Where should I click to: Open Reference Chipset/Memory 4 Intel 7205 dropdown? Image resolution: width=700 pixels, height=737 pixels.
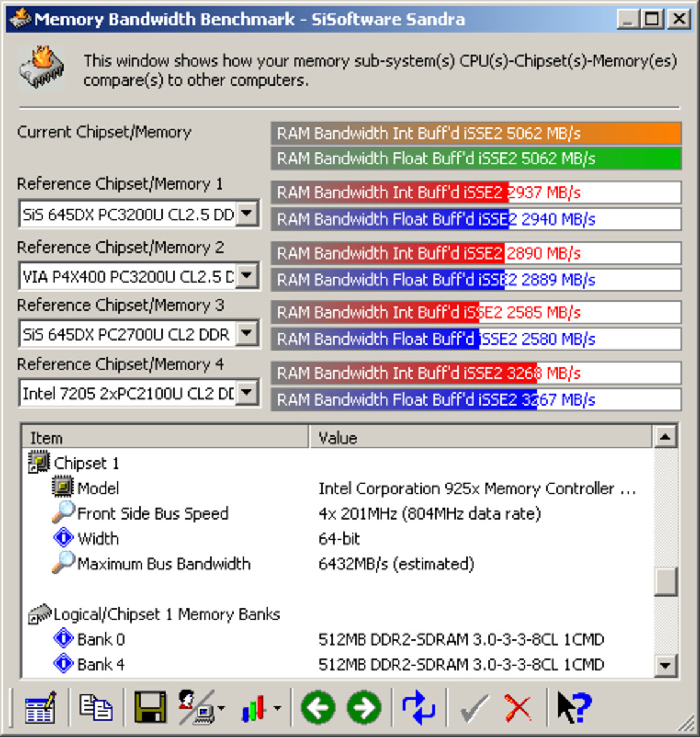247,393
